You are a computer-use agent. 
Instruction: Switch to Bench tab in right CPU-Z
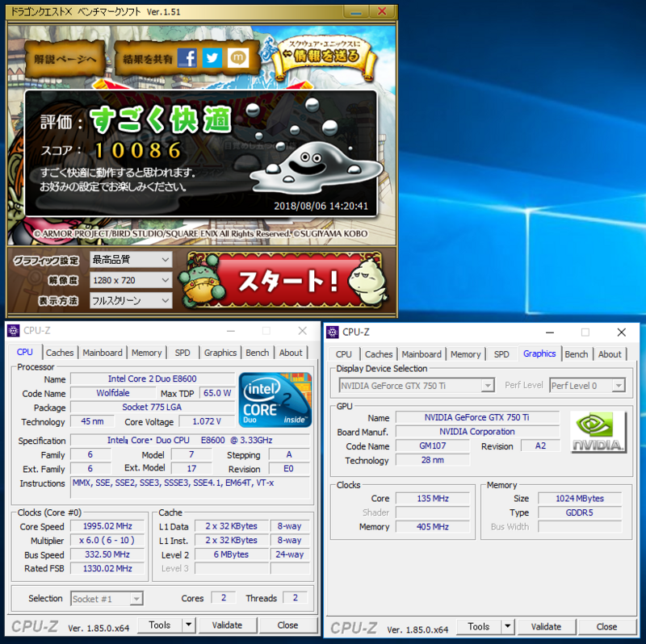point(577,354)
